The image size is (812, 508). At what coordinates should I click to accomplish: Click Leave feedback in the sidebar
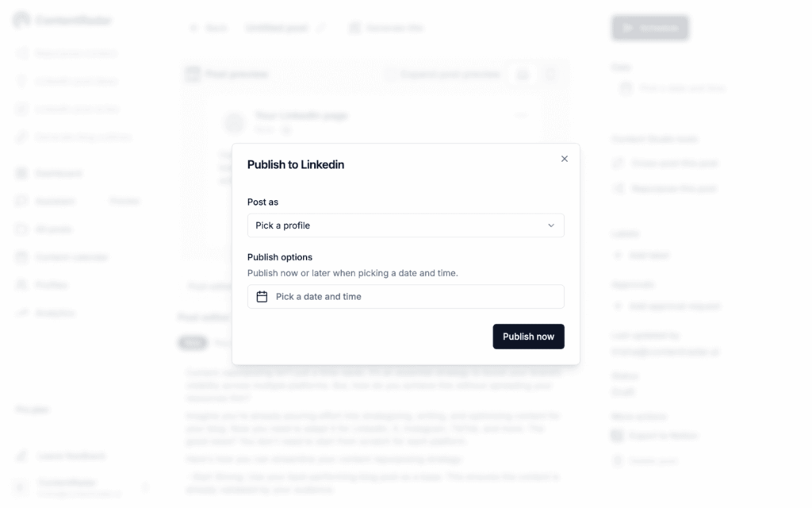pyautogui.click(x=71, y=456)
